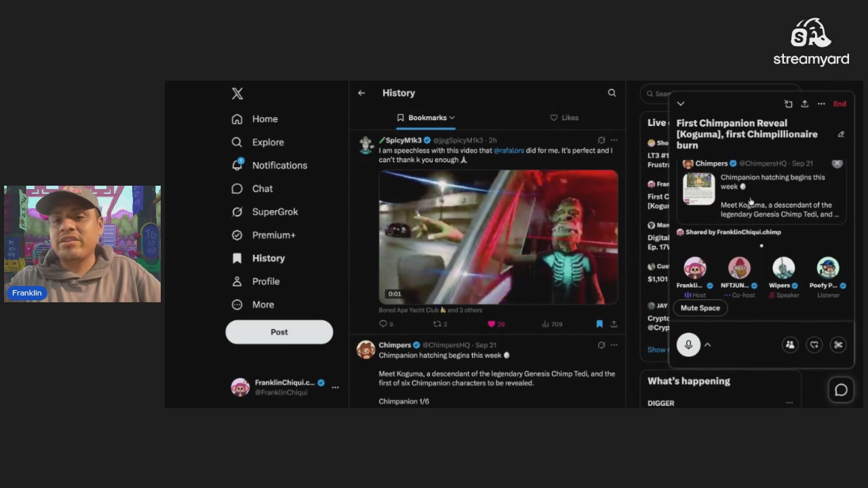Open options for DIGGER trending item
The image size is (868, 488).
[x=789, y=403]
